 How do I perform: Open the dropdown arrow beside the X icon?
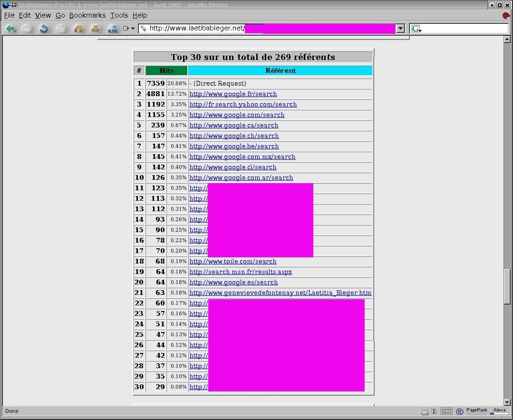point(133,29)
